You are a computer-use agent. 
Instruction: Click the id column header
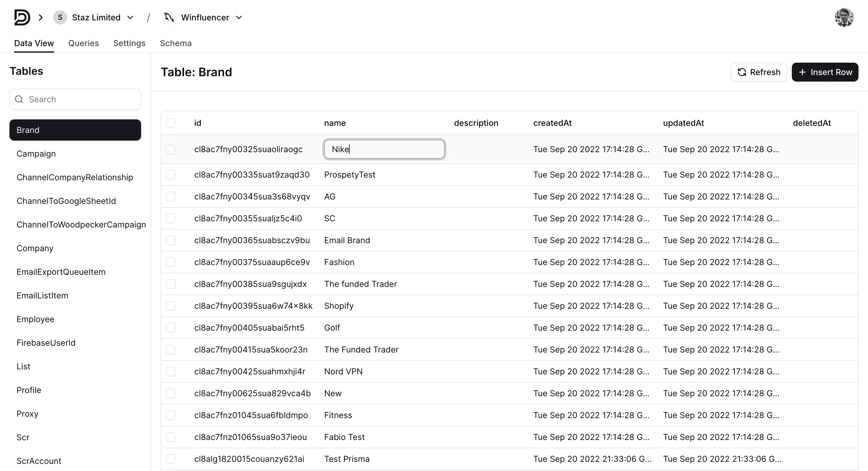(198, 123)
